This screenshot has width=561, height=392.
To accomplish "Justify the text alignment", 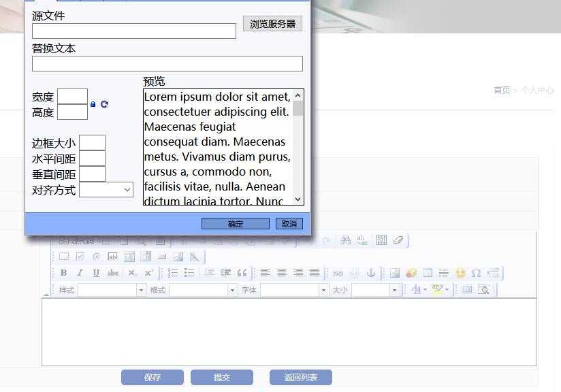I will [x=315, y=273].
